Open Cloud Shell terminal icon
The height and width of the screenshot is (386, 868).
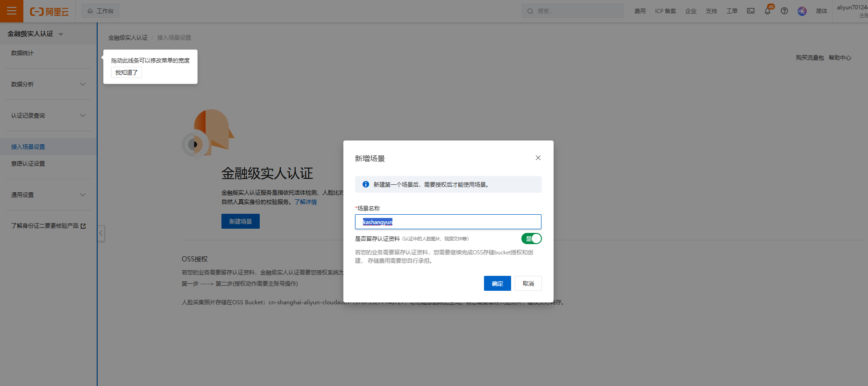[751, 11]
